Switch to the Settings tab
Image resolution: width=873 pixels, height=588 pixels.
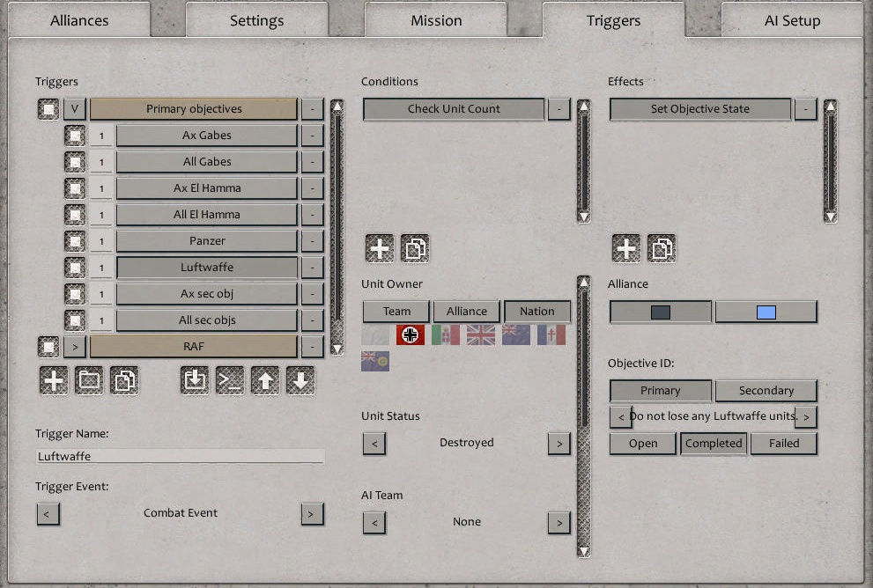[x=256, y=20]
